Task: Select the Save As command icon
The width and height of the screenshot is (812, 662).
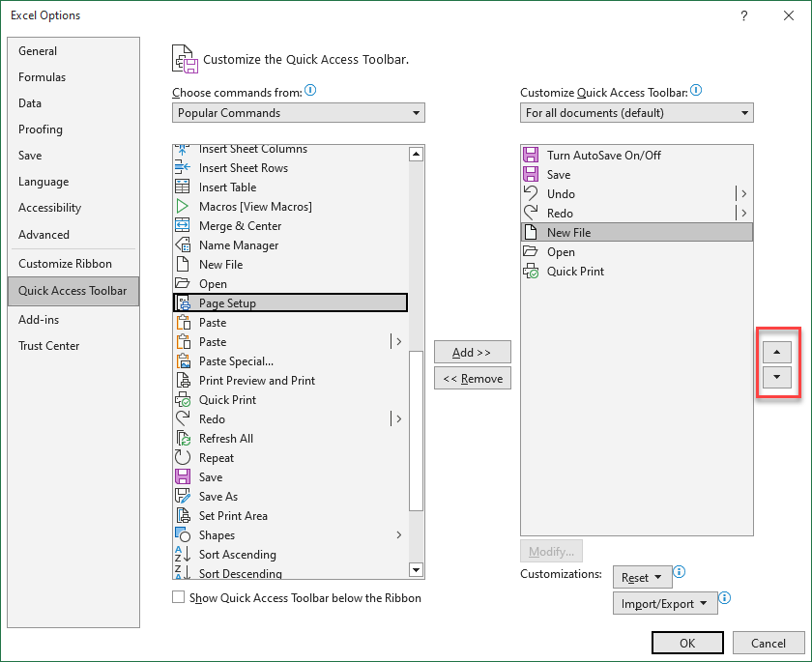Action: [x=183, y=496]
